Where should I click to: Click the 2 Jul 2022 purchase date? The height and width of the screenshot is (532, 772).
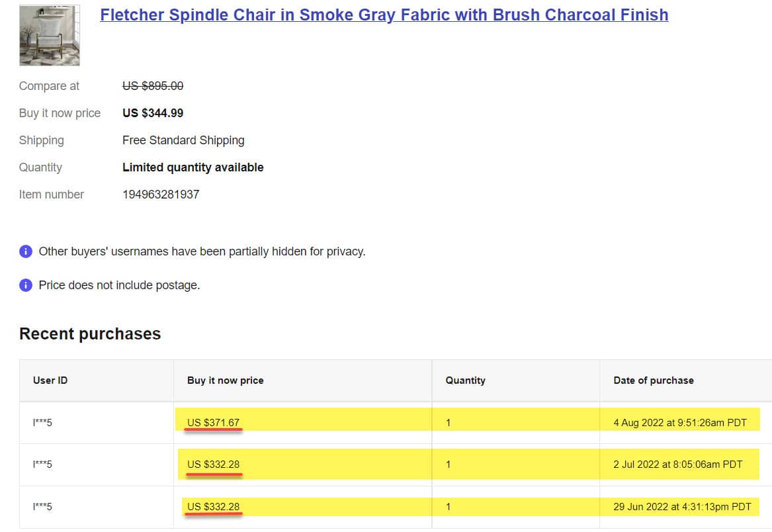[677, 465]
